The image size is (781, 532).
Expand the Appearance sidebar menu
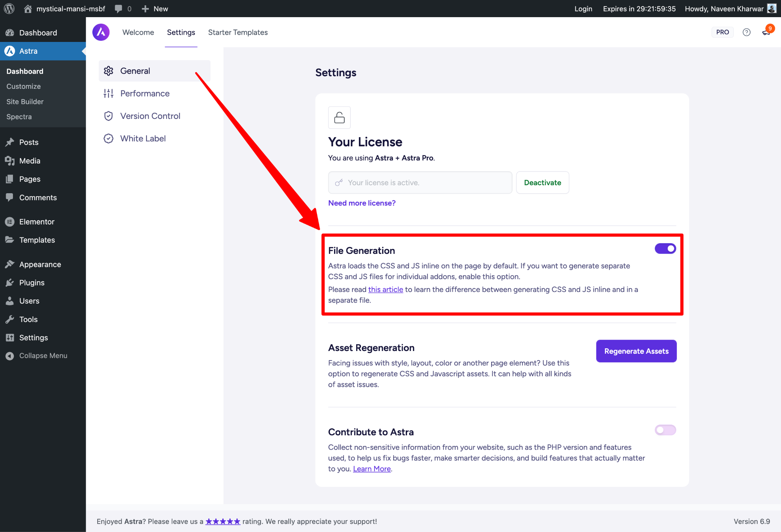[x=40, y=264]
